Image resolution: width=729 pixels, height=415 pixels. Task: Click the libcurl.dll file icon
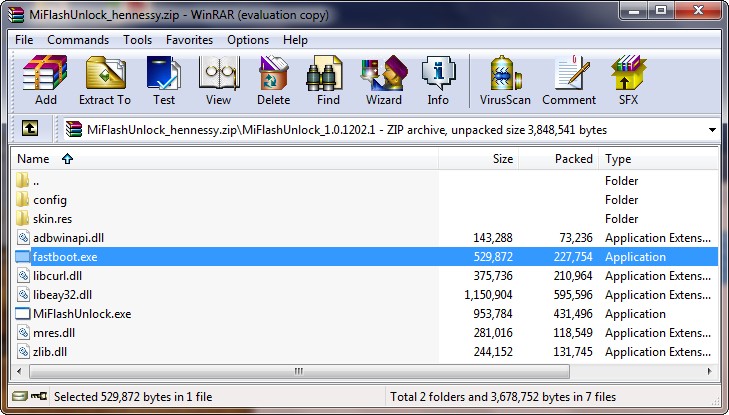pyautogui.click(x=23, y=276)
